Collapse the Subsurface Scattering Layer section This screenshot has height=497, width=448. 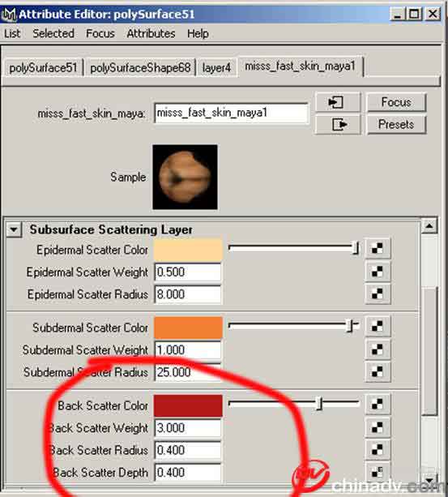click(x=14, y=229)
